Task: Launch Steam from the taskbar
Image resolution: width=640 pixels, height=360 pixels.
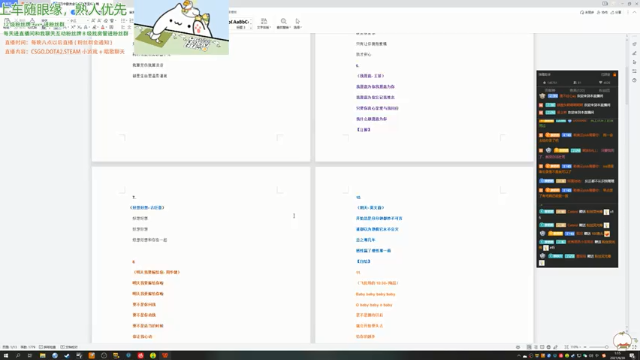Action: coord(67,356)
